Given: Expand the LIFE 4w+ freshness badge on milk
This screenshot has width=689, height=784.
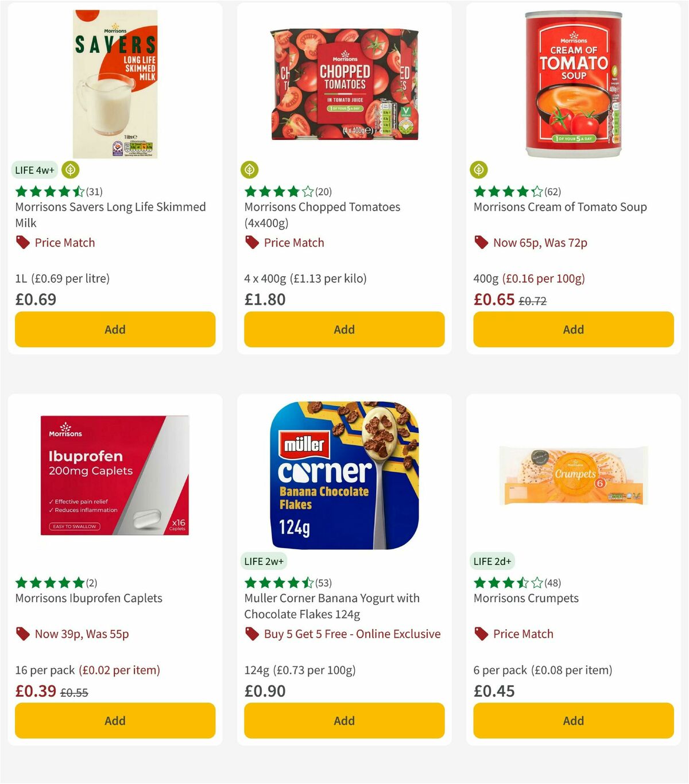Looking at the screenshot, I should click(33, 170).
